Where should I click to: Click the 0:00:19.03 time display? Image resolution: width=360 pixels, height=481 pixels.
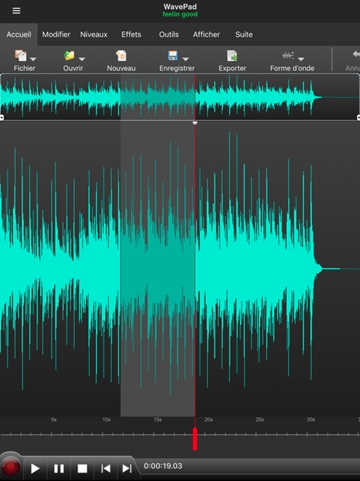pyautogui.click(x=163, y=466)
